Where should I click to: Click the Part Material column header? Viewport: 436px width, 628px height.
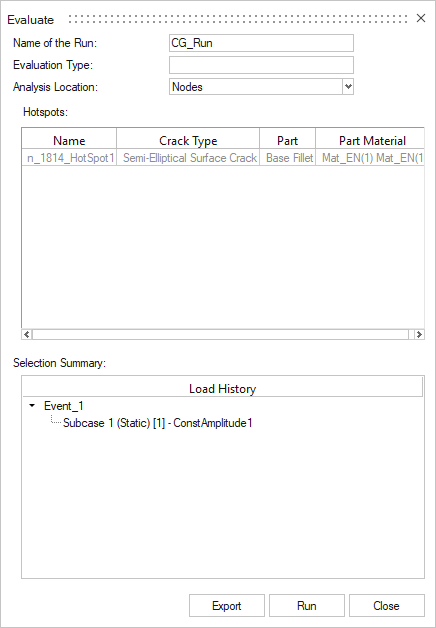372,141
